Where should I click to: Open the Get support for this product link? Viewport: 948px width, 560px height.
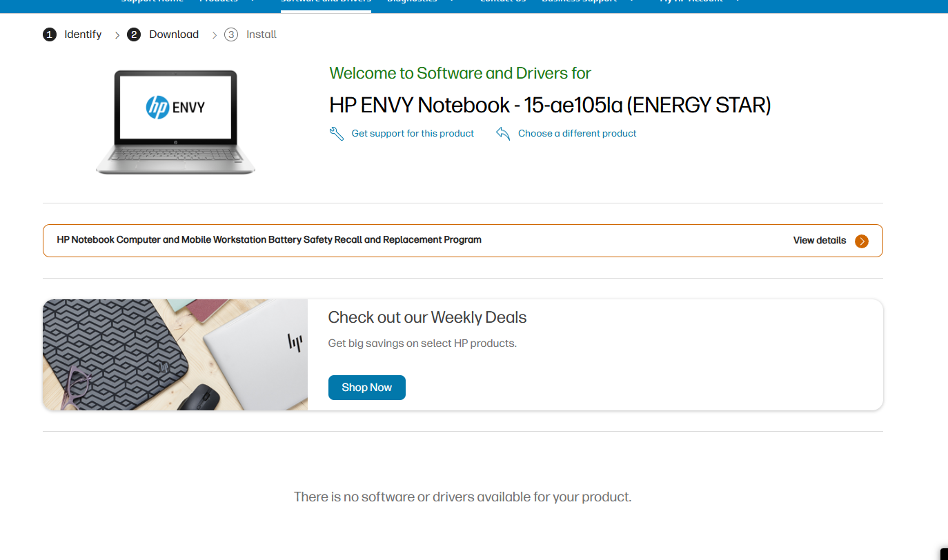(413, 133)
